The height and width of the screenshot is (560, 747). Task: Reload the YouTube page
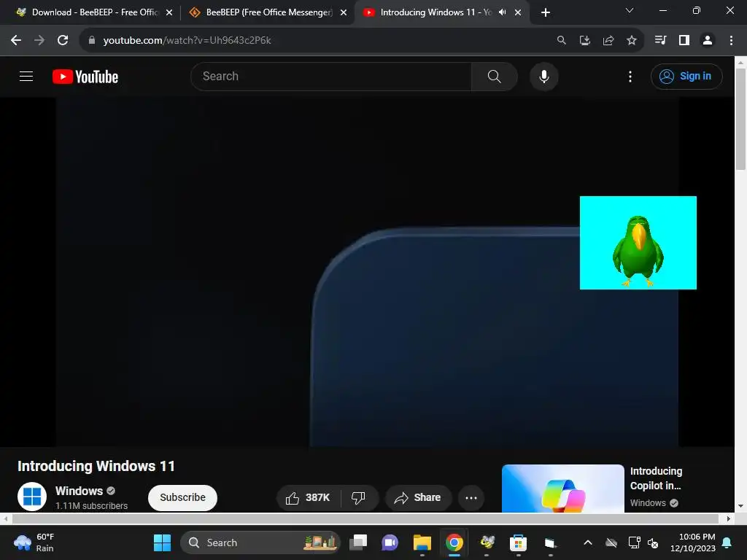63,41
